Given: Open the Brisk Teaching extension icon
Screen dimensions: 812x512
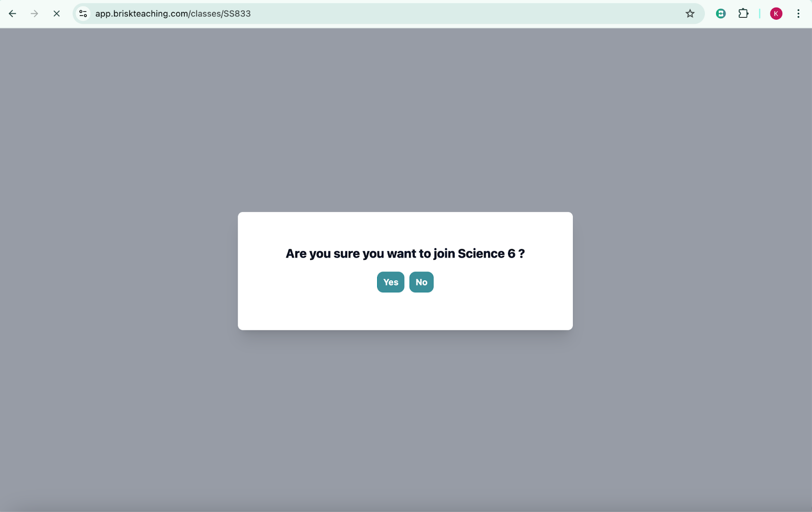Looking at the screenshot, I should (x=721, y=14).
